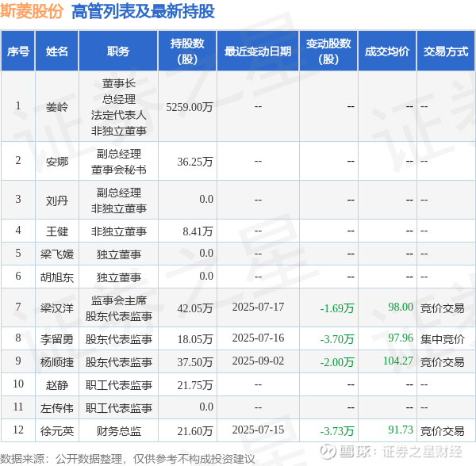Click the holding value 37.50万
The height and width of the screenshot is (466, 476).
(x=195, y=362)
